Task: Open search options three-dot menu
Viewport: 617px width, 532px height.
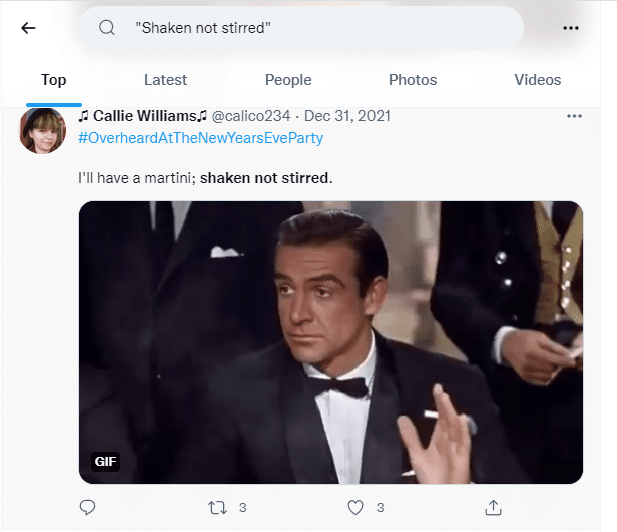Action: coord(571,28)
